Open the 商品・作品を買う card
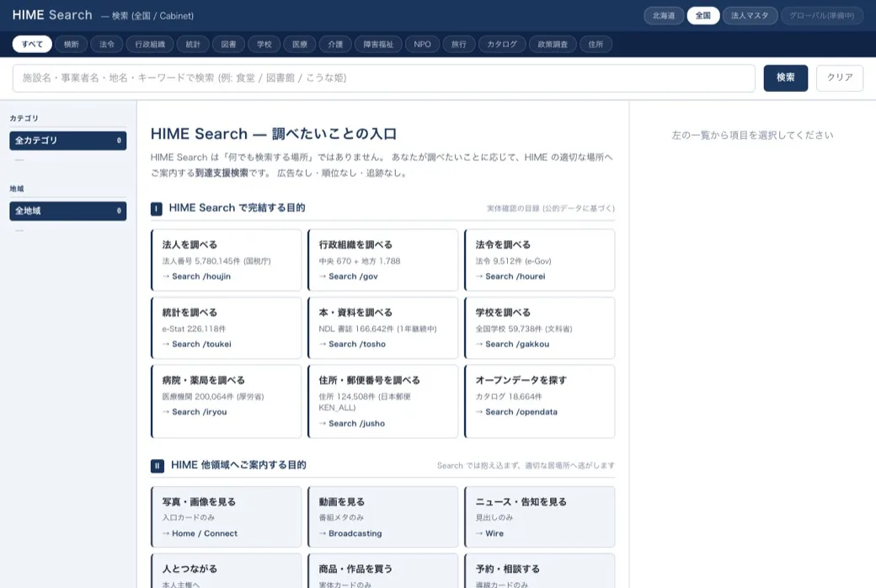 point(382,571)
